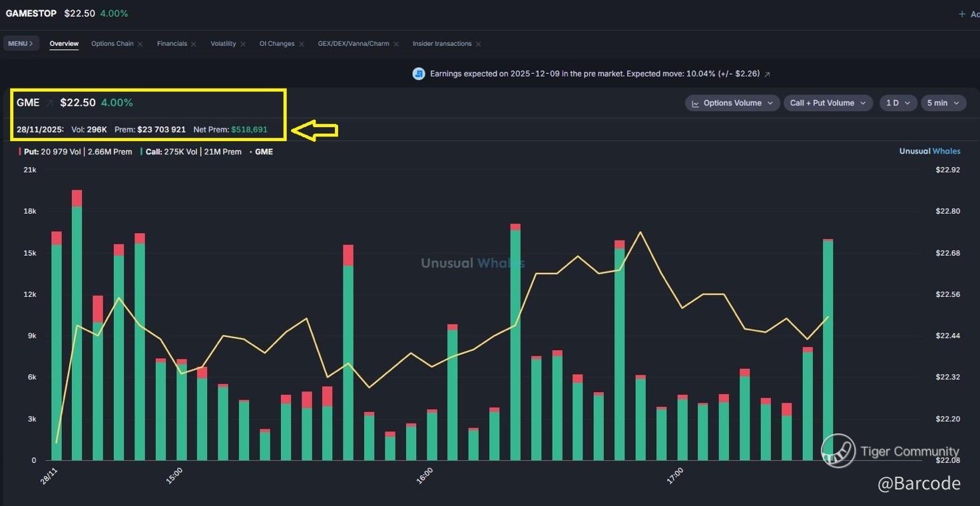Toggle the GME price line legend

tap(261, 152)
